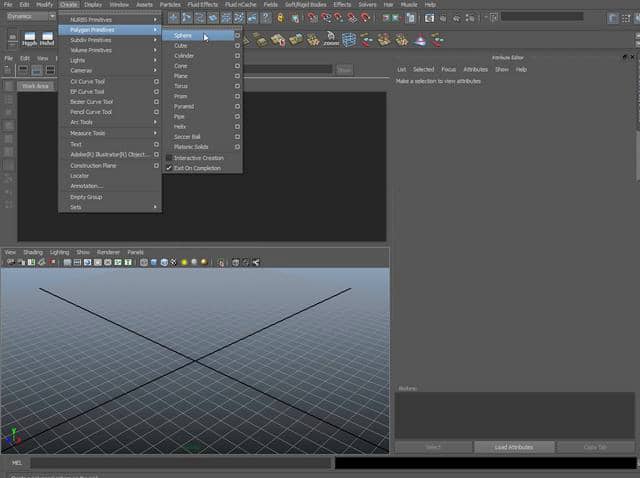Click the Copy Tab button
The width and height of the screenshot is (640, 478).
point(595,447)
